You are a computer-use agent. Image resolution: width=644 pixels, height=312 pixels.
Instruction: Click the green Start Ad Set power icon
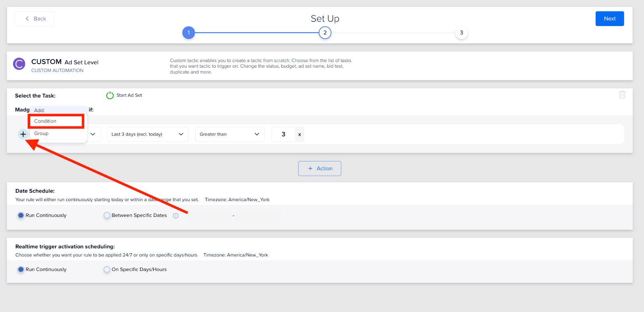(x=110, y=96)
